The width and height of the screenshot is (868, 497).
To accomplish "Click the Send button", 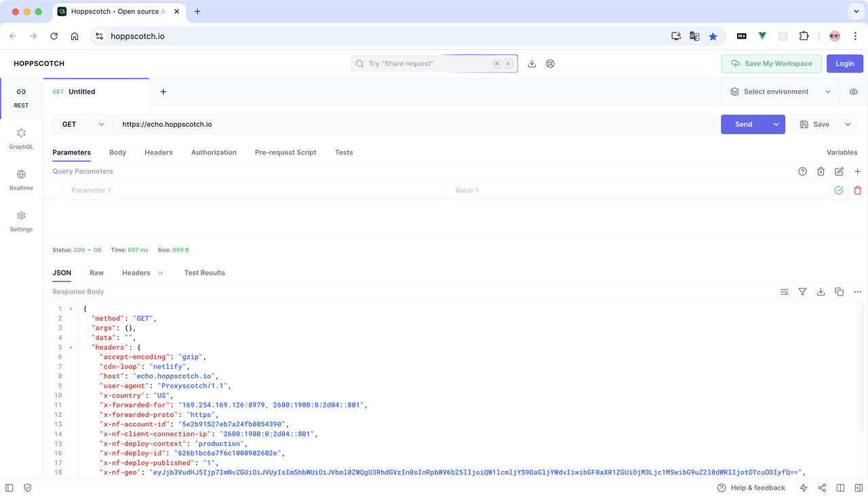I will 744,124.
